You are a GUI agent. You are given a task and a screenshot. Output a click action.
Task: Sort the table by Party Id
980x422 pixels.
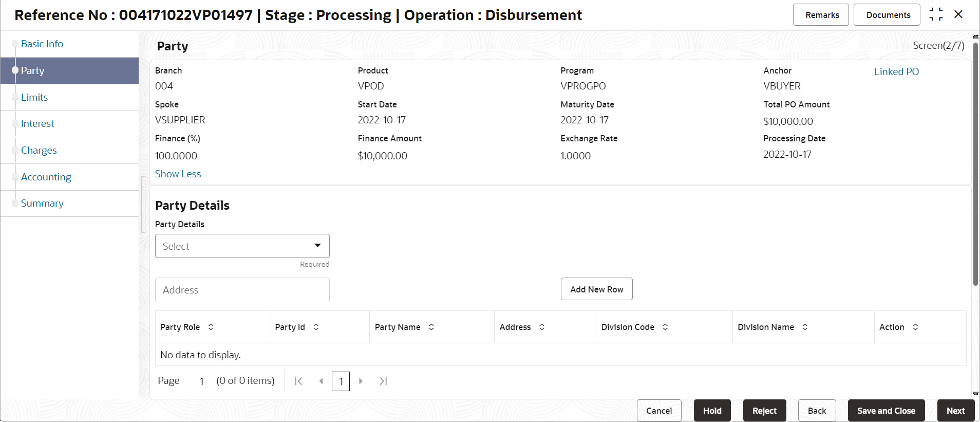point(316,327)
